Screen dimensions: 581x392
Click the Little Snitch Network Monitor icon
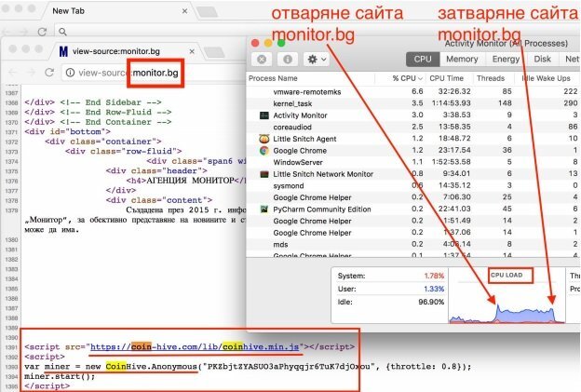tap(264, 174)
